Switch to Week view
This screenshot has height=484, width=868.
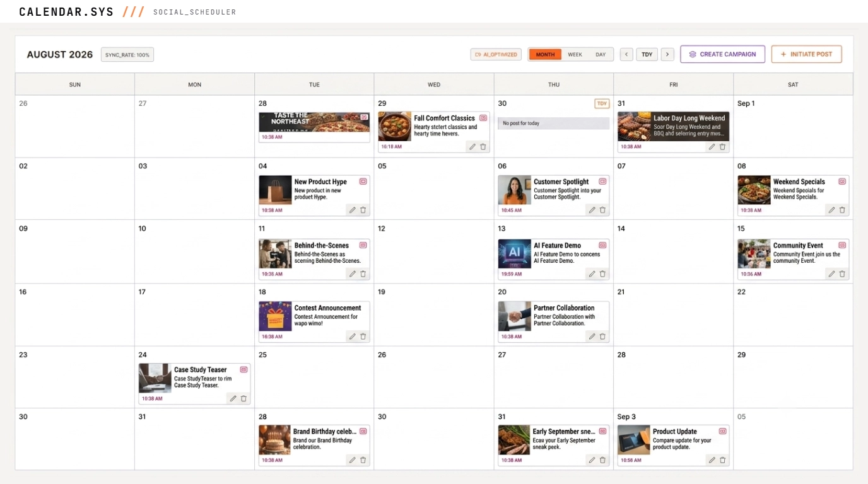[575, 54]
